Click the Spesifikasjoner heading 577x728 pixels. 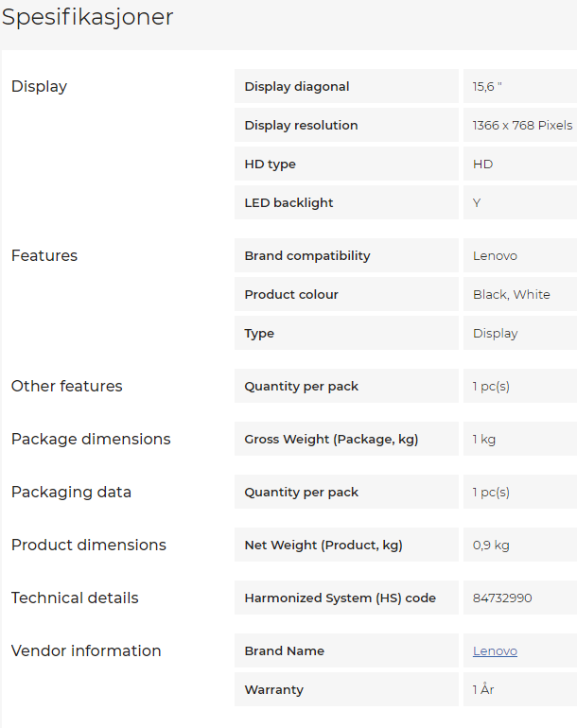coord(87,17)
